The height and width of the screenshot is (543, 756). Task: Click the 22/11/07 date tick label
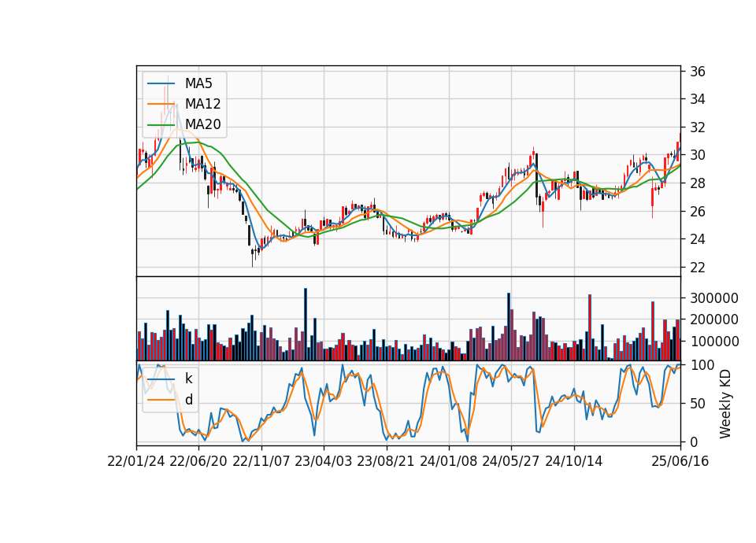pyautogui.click(x=261, y=462)
